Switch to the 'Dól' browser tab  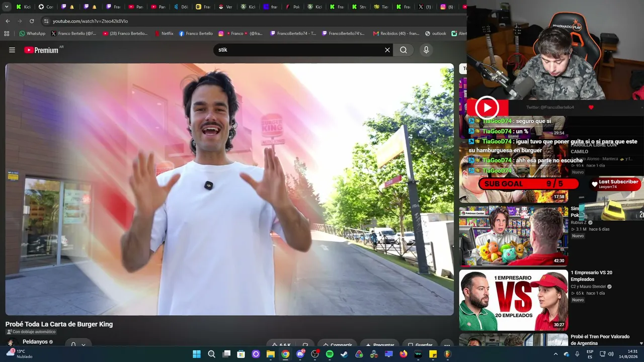coord(180,7)
